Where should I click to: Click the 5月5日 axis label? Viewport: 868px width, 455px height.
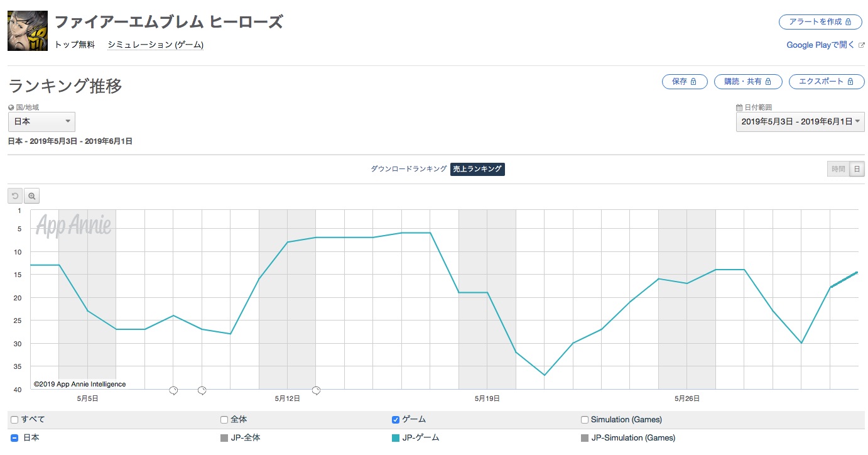(87, 398)
